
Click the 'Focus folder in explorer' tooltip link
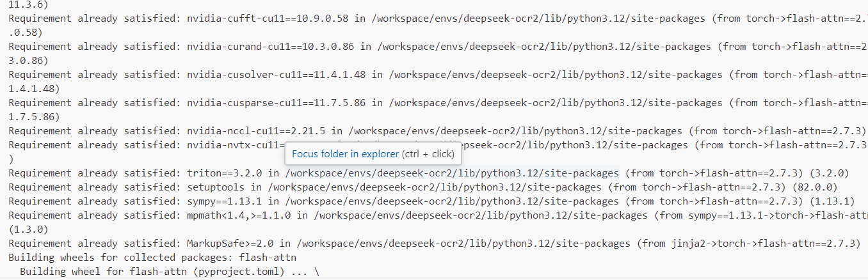coord(345,154)
